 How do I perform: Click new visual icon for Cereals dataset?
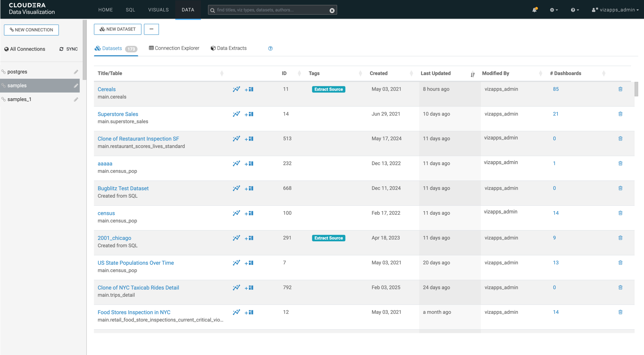click(236, 89)
